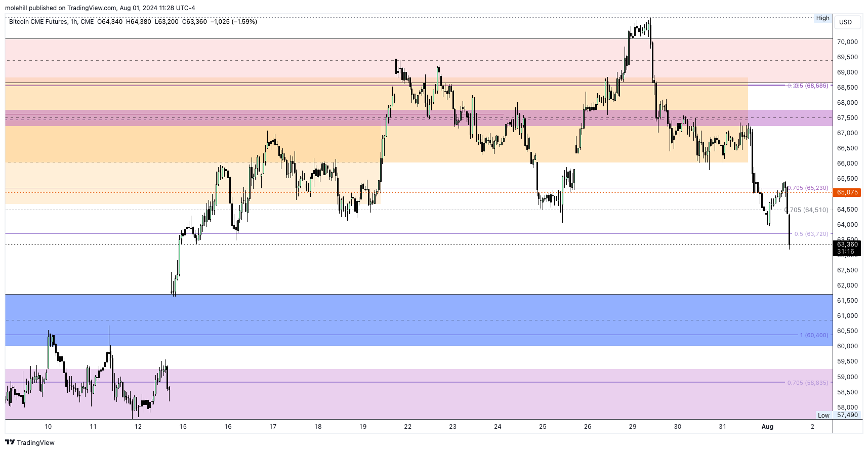Click date 26 on the time axis
Image resolution: width=868 pixels, height=451 pixels.
click(588, 427)
